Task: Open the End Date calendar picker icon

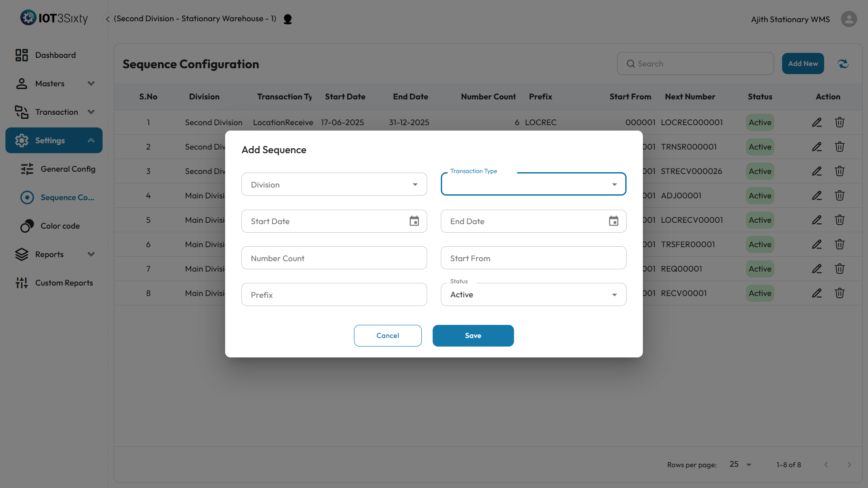Action: click(x=613, y=221)
